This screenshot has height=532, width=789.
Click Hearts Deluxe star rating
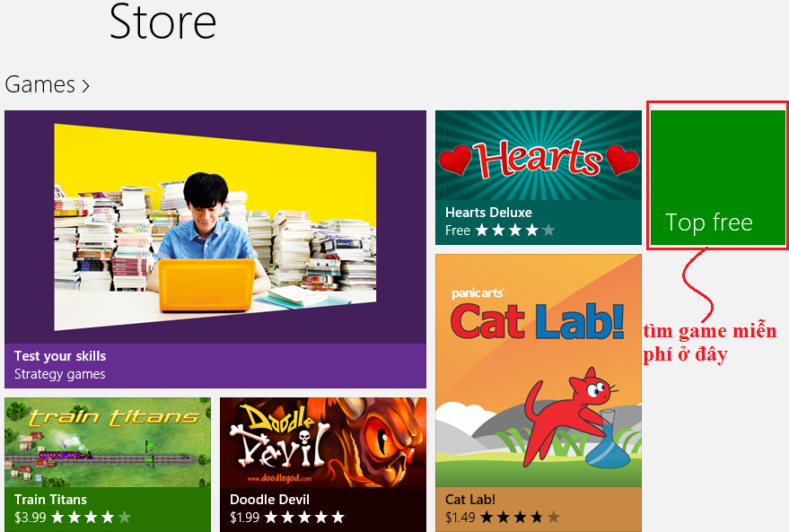tap(514, 231)
